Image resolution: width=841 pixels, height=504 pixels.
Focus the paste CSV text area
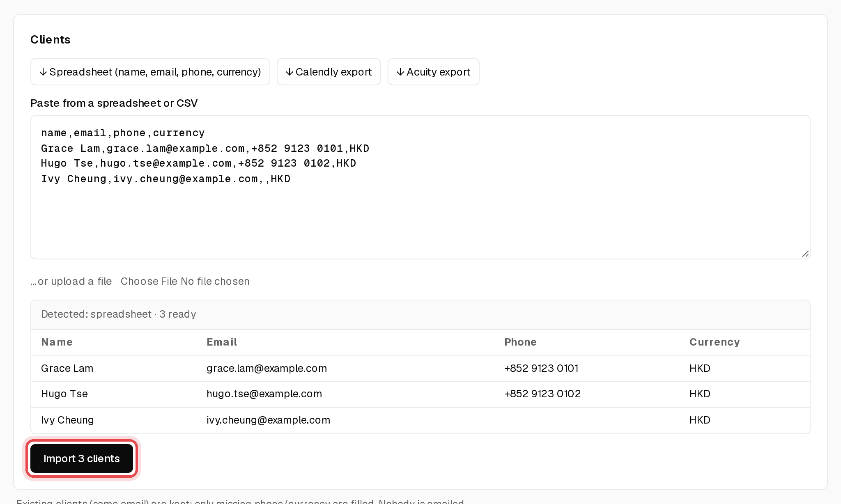tap(420, 187)
